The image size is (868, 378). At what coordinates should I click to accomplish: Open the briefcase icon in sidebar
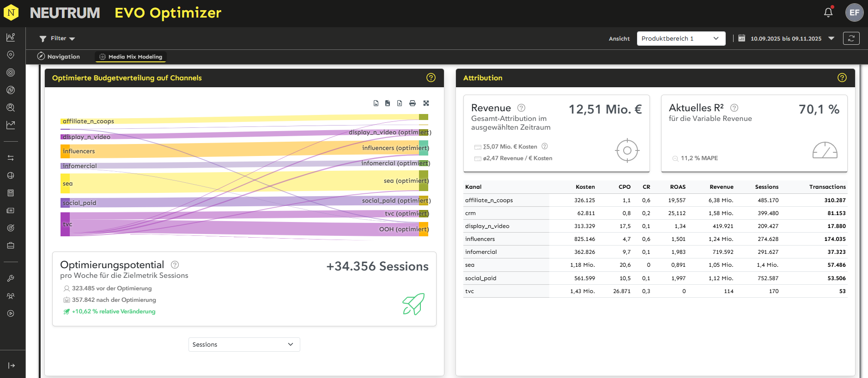11,246
